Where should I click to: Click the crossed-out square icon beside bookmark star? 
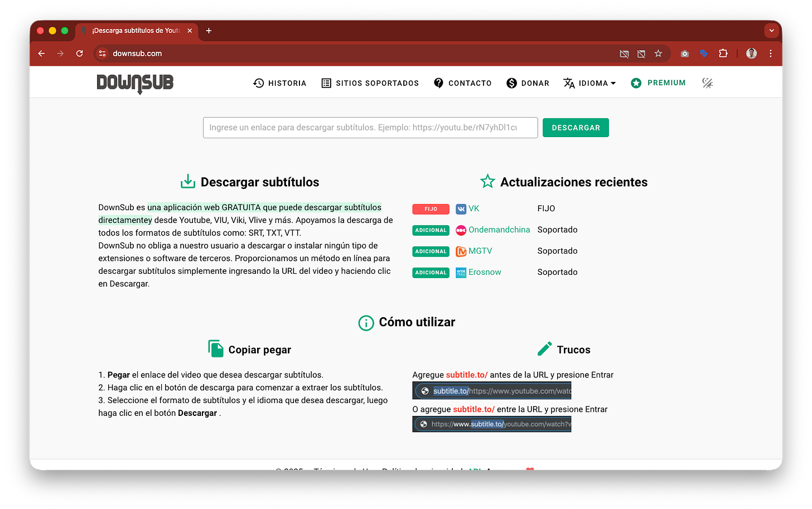(x=641, y=54)
